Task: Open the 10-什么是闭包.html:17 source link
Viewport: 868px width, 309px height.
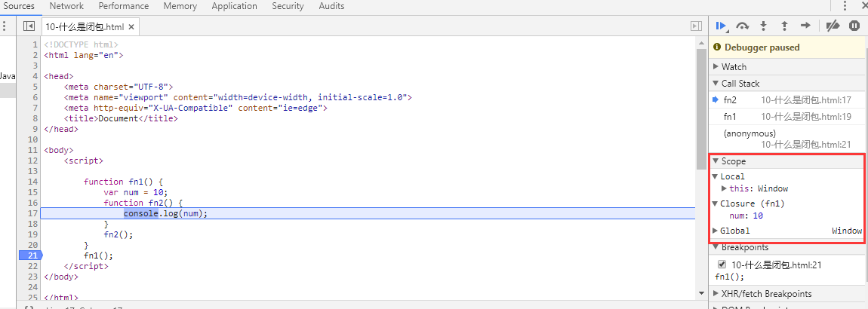Action: click(806, 100)
